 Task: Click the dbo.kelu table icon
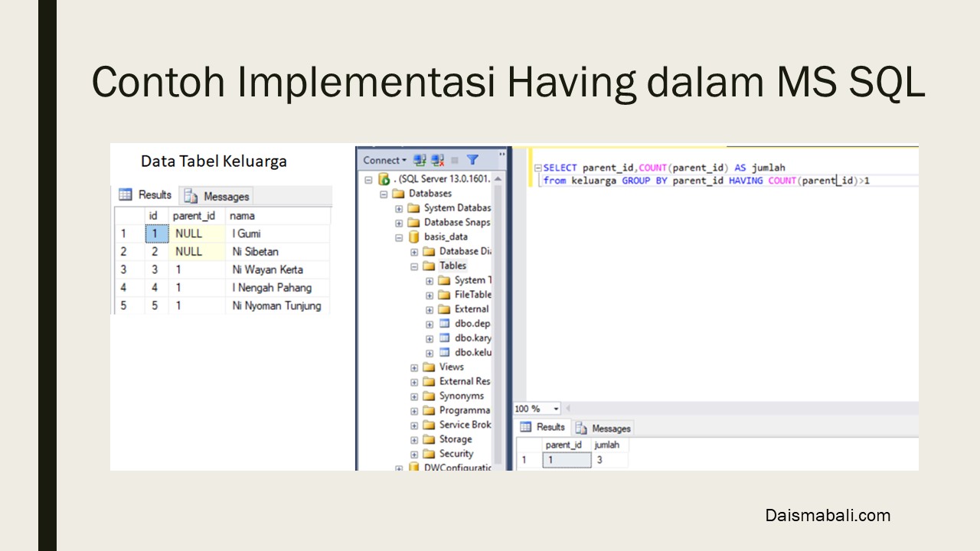click(x=444, y=353)
